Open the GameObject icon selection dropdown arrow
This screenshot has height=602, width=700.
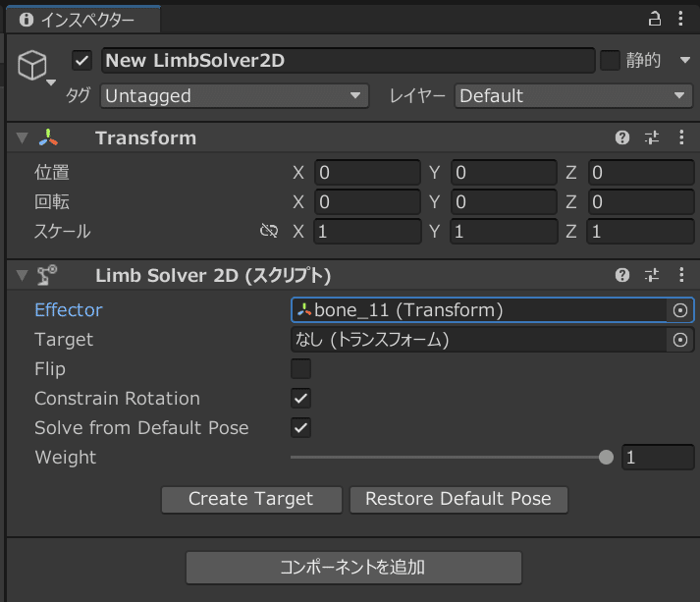pyautogui.click(x=51, y=82)
